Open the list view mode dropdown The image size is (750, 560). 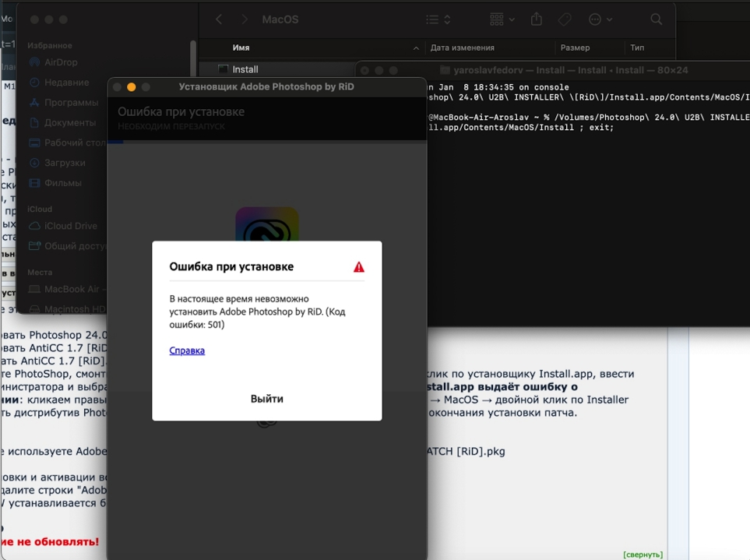pos(438,19)
